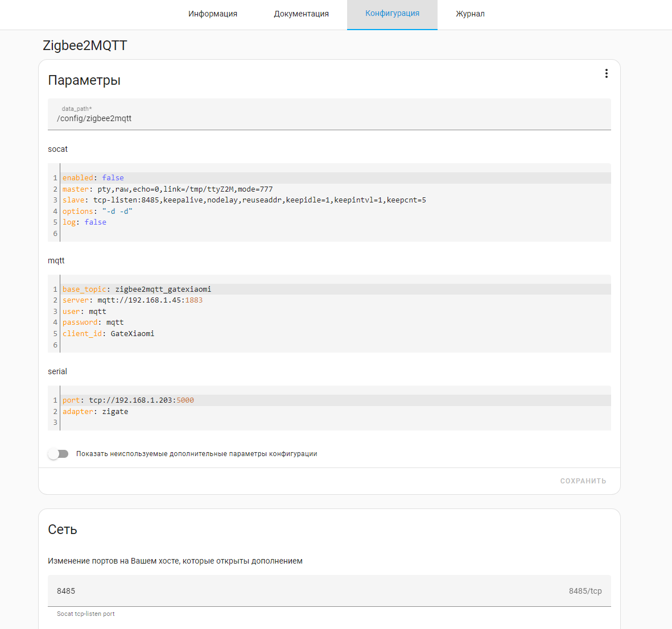Select the Конфигурация tab
The image size is (672, 629).
pyautogui.click(x=392, y=14)
